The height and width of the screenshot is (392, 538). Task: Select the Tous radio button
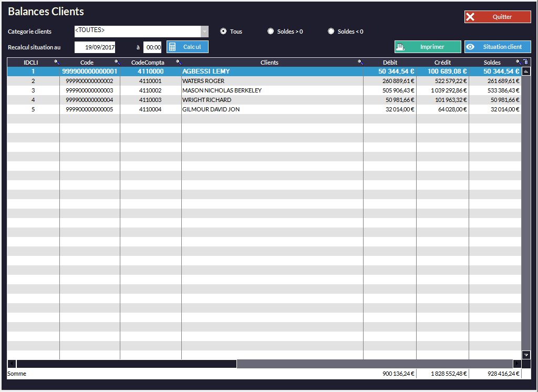(x=223, y=32)
